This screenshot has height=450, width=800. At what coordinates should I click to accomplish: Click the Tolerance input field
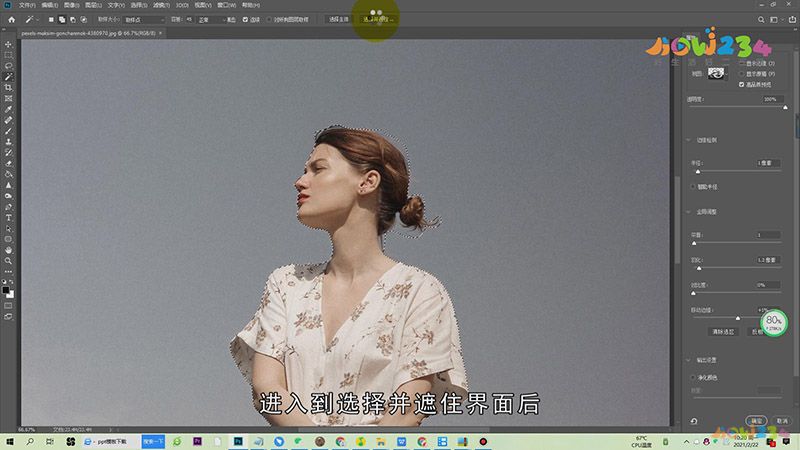(x=189, y=19)
